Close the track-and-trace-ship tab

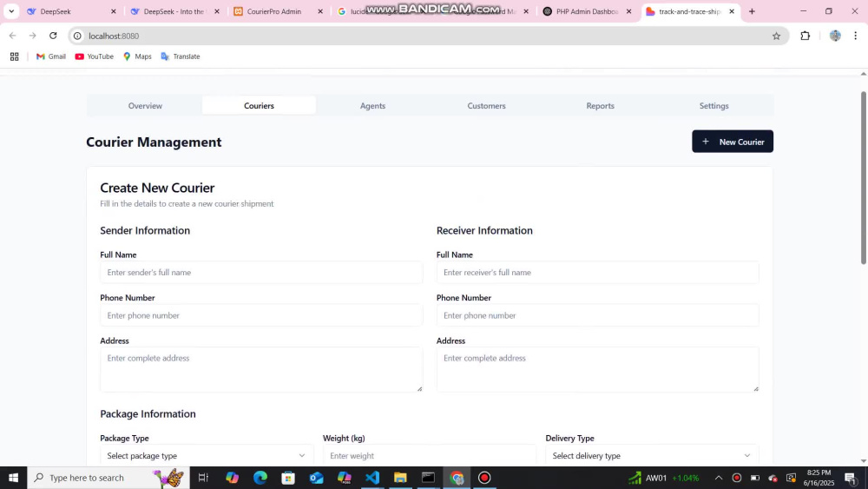tap(731, 11)
